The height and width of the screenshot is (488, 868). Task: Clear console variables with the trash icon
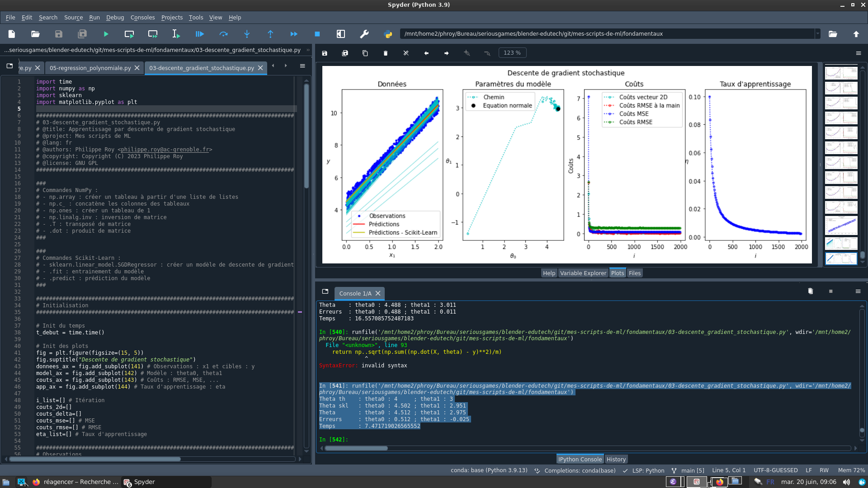tap(811, 291)
